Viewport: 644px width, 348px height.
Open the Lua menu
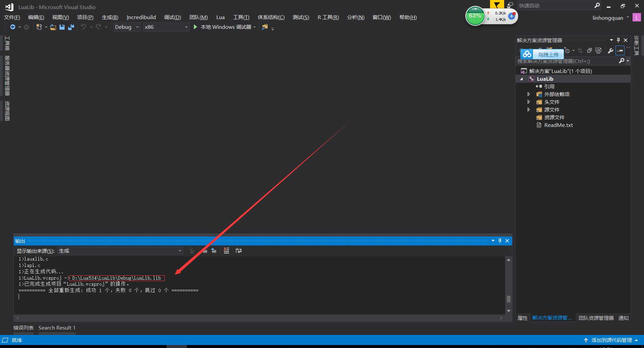coord(220,17)
